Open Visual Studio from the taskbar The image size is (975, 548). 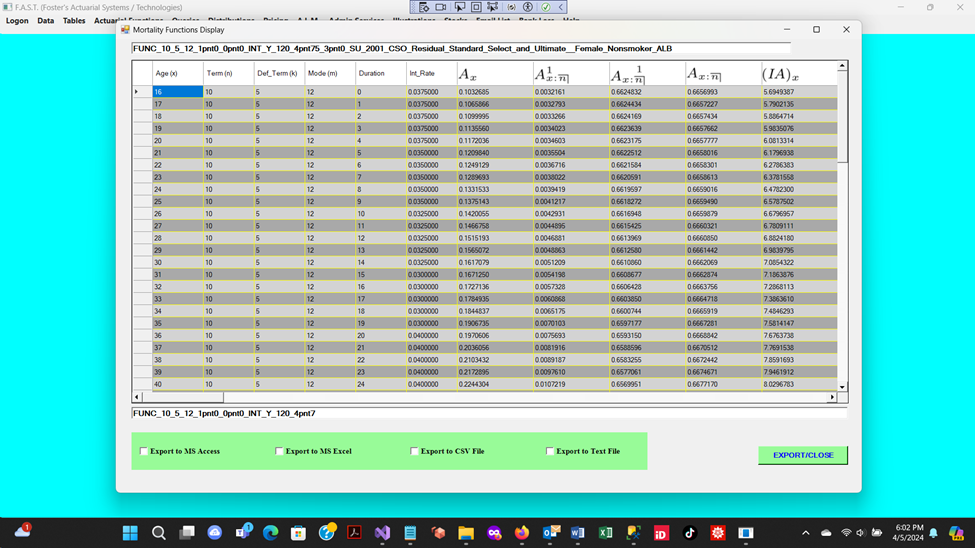coord(382,533)
